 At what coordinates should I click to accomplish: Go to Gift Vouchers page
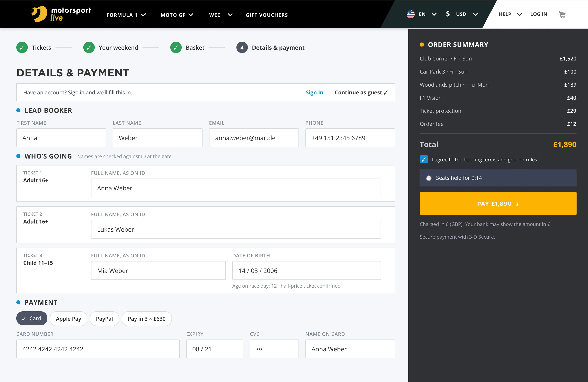(x=267, y=15)
